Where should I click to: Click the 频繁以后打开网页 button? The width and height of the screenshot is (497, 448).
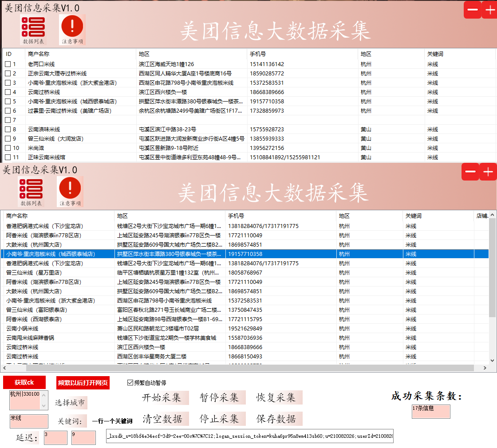(83, 383)
